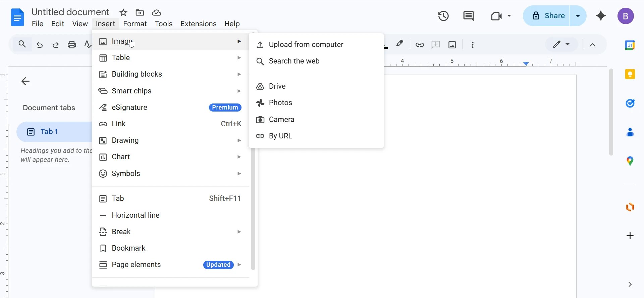
Task: Close document tabs panel with back arrow
Action: tap(25, 81)
